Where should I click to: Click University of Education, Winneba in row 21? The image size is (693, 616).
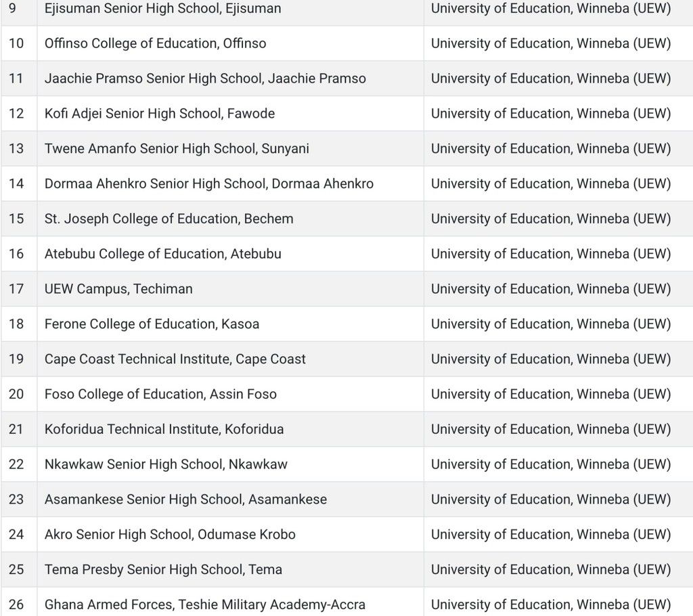click(551, 429)
